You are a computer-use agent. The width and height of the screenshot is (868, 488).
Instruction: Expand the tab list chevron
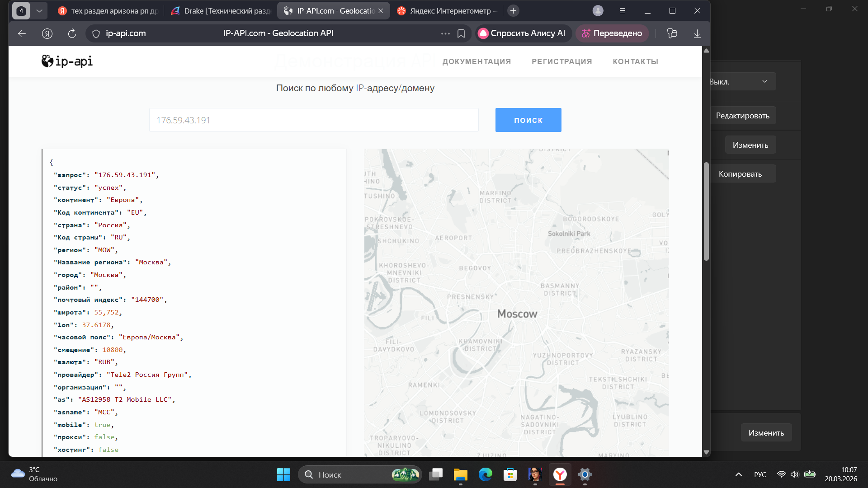pyautogui.click(x=39, y=11)
